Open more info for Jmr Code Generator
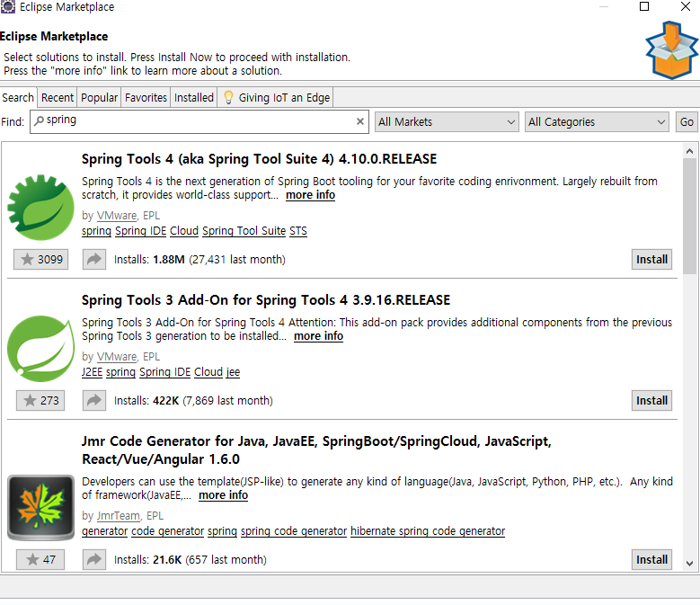This screenshot has width=700, height=605. click(223, 495)
